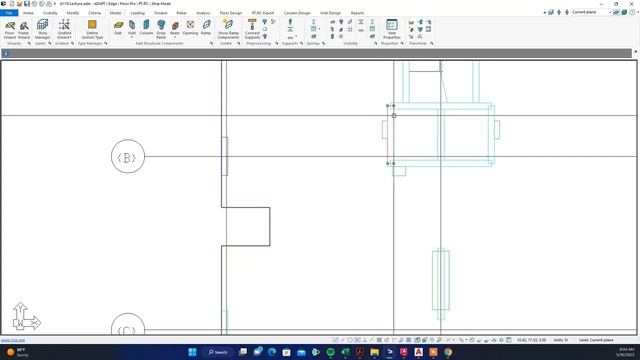Select the Column component tool
Screen dimensions: 640x360
coord(146,28)
